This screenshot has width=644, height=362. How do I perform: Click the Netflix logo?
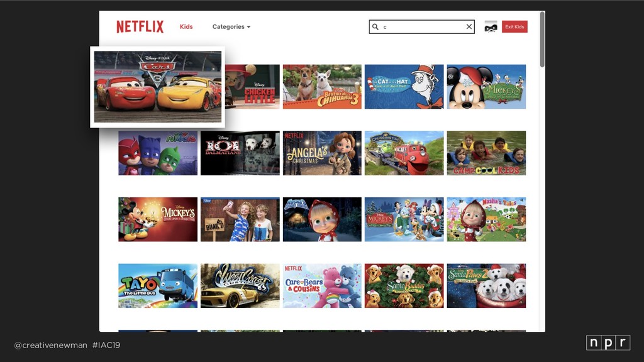140,26
